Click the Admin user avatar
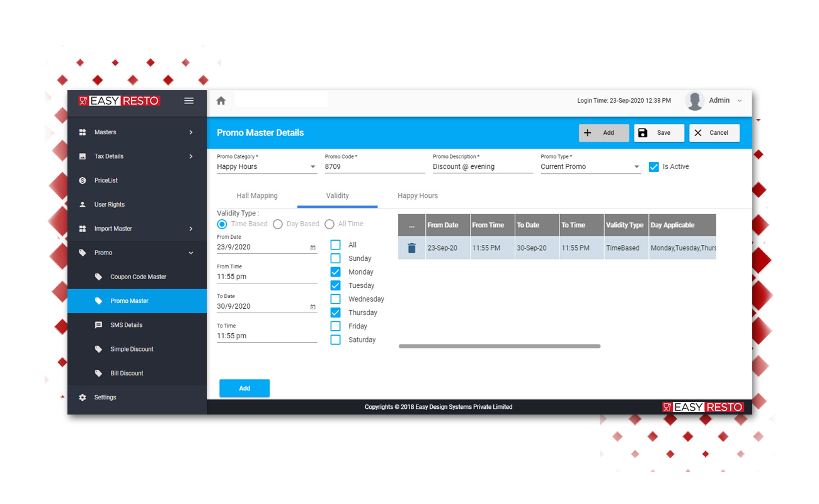The width and height of the screenshot is (819, 504). pyautogui.click(x=695, y=101)
